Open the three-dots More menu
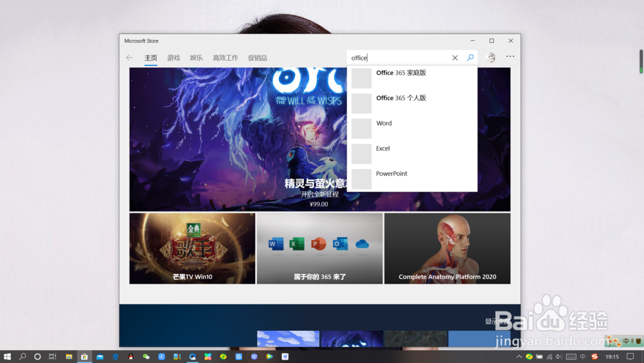Viewport: 644px width, 363px height. pyautogui.click(x=510, y=56)
